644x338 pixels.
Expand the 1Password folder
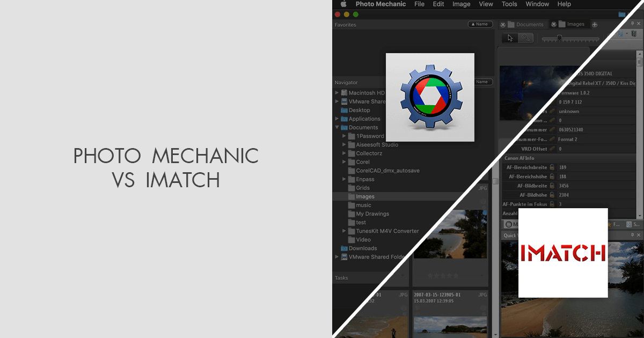point(344,136)
